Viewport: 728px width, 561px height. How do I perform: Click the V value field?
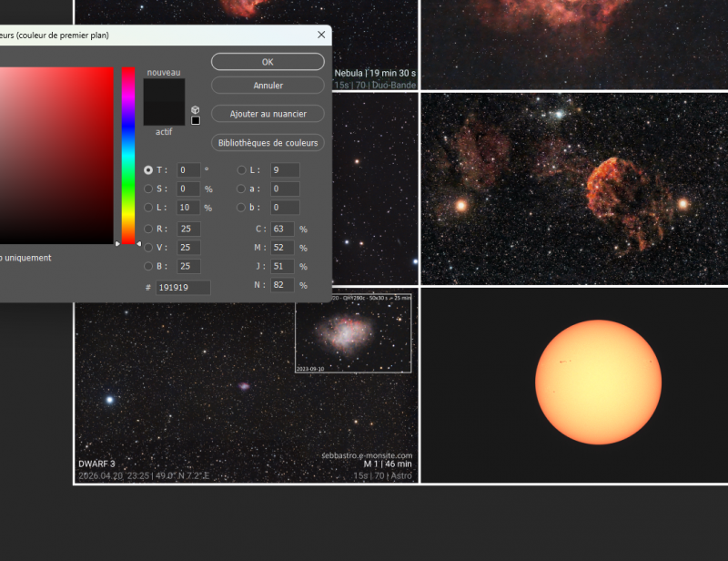click(188, 248)
